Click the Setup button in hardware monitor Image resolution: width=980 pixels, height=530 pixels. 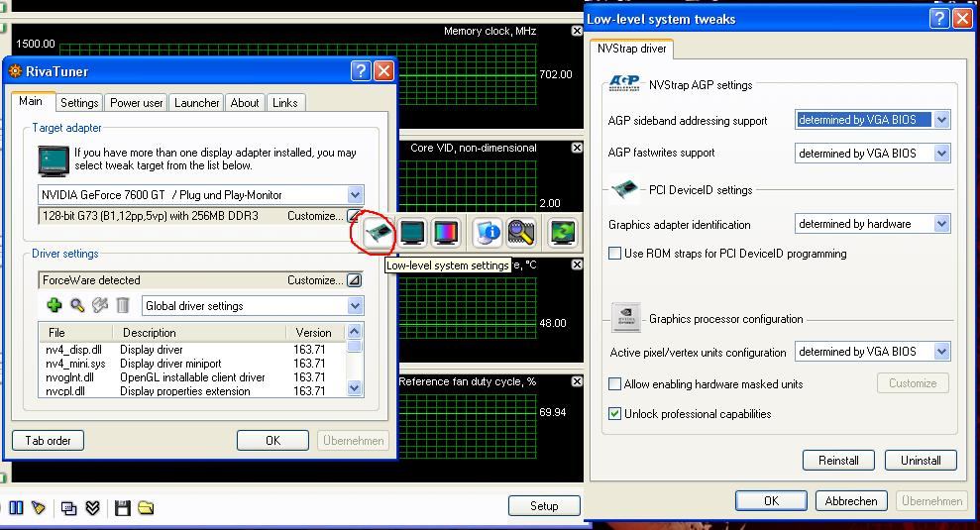(x=544, y=505)
